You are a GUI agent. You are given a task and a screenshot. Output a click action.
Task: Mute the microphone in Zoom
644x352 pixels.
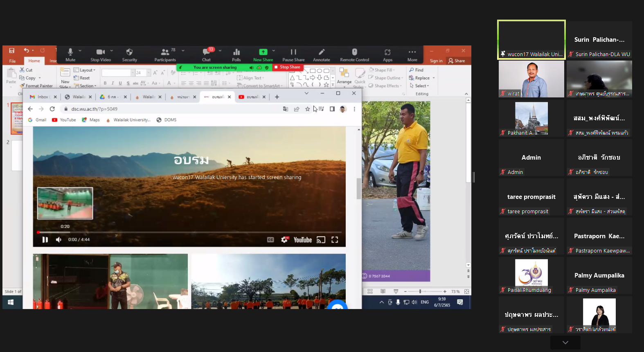[70, 54]
